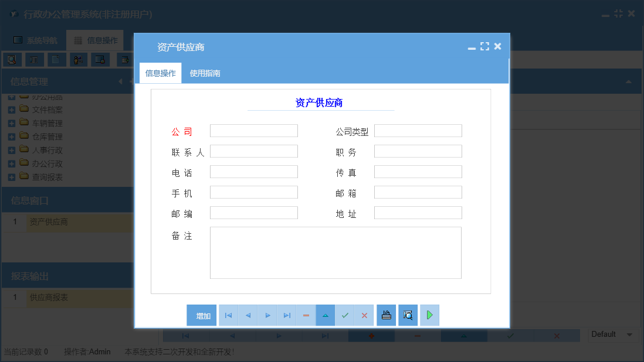644x362 pixels.
Task: Click the magnifier search icon on the toolbar
Action: point(12,59)
